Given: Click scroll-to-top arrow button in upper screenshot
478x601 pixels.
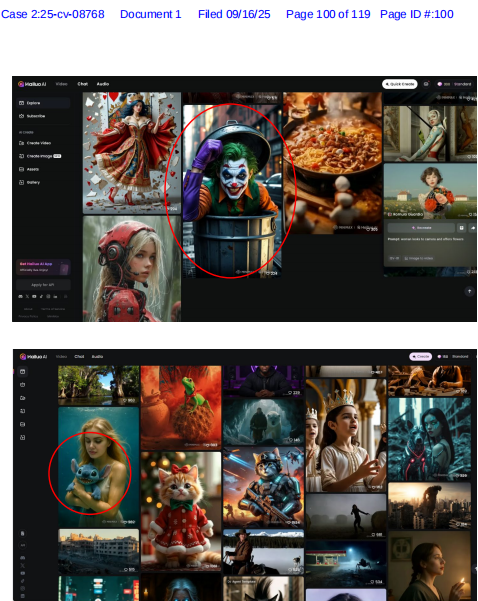Looking at the screenshot, I should [469, 291].
